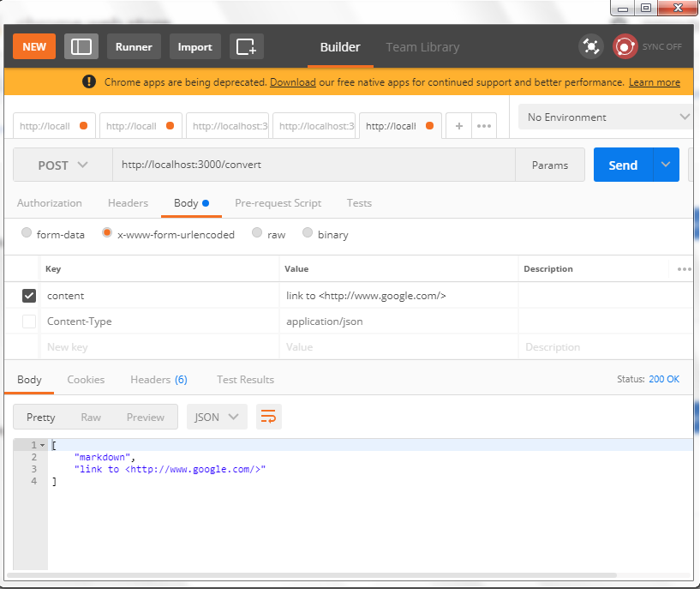
Task: Click the horizontal scrollbar at bottom
Action: click(312, 575)
